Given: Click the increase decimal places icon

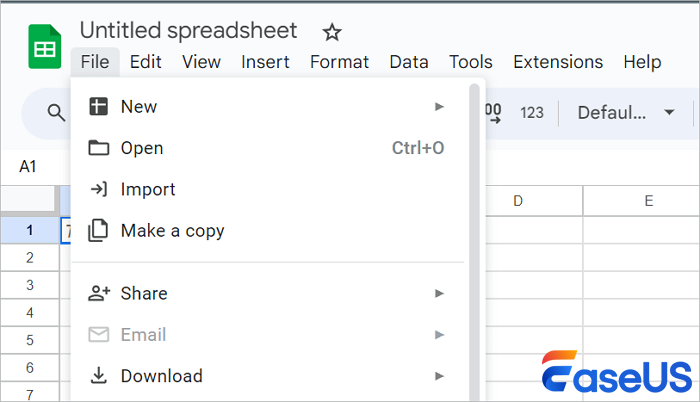Looking at the screenshot, I should coord(493,113).
